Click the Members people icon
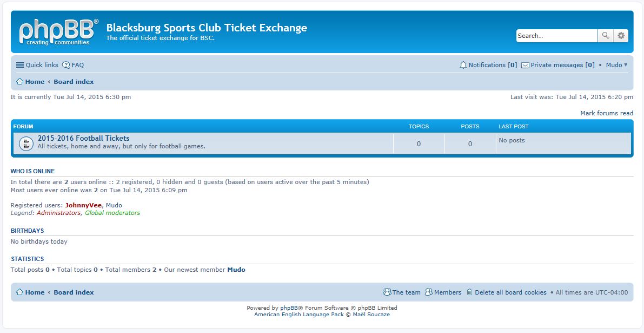This screenshot has height=333, width=644. click(429, 292)
